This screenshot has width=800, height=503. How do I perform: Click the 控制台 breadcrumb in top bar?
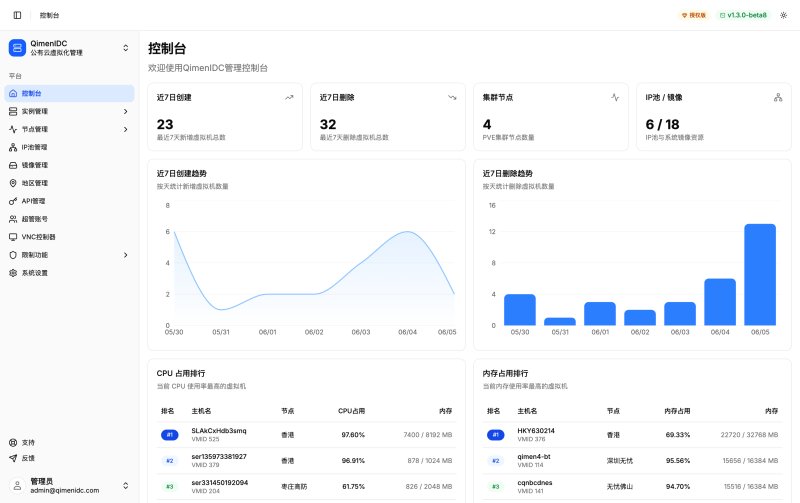[x=49, y=15]
